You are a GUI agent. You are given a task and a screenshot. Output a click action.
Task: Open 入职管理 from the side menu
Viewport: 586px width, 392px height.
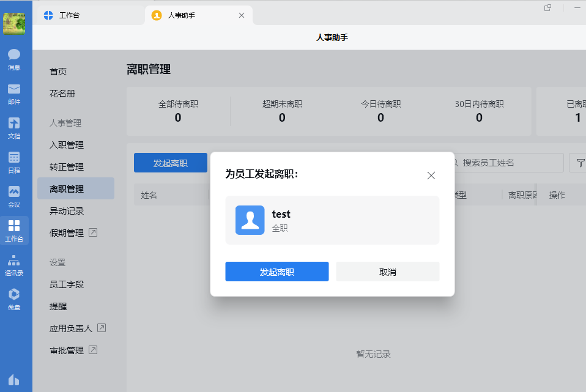tap(66, 145)
